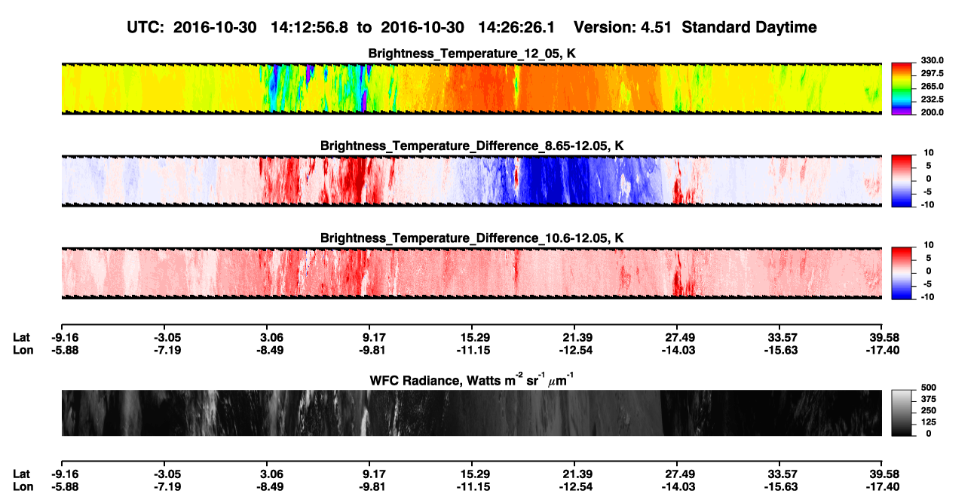Click longitude -15.63 under the 10.6-12.05 panel
The width and height of the screenshot is (980, 503).
point(781,349)
